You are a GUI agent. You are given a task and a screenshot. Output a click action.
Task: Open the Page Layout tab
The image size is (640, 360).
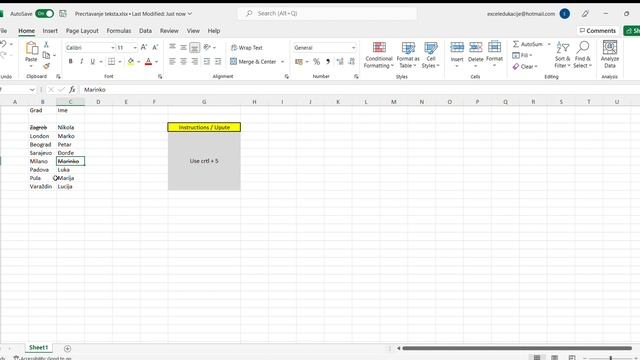[x=82, y=31]
